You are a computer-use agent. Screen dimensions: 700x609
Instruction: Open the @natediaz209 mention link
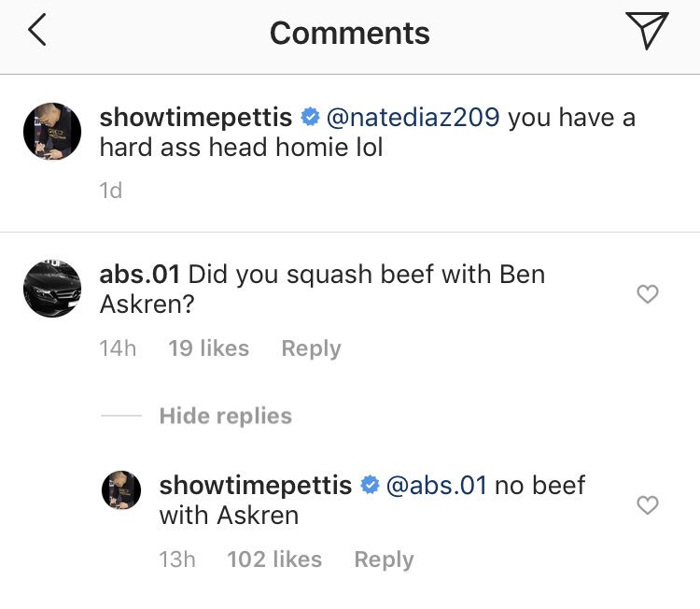coord(413,118)
